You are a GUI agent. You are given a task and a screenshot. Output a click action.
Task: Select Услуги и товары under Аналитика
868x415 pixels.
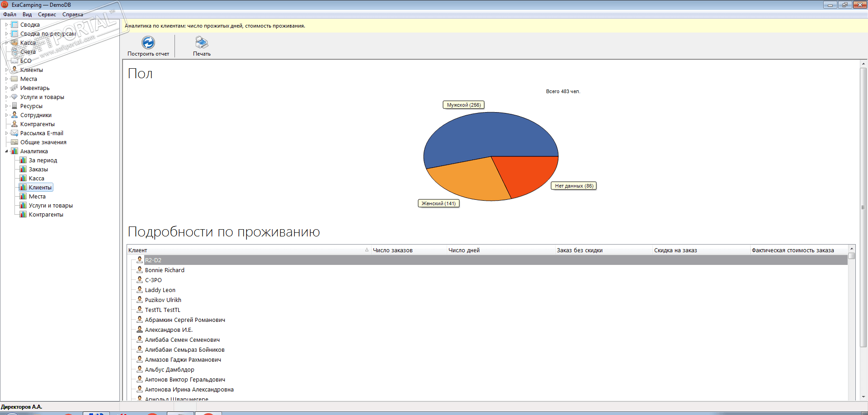[51, 205]
